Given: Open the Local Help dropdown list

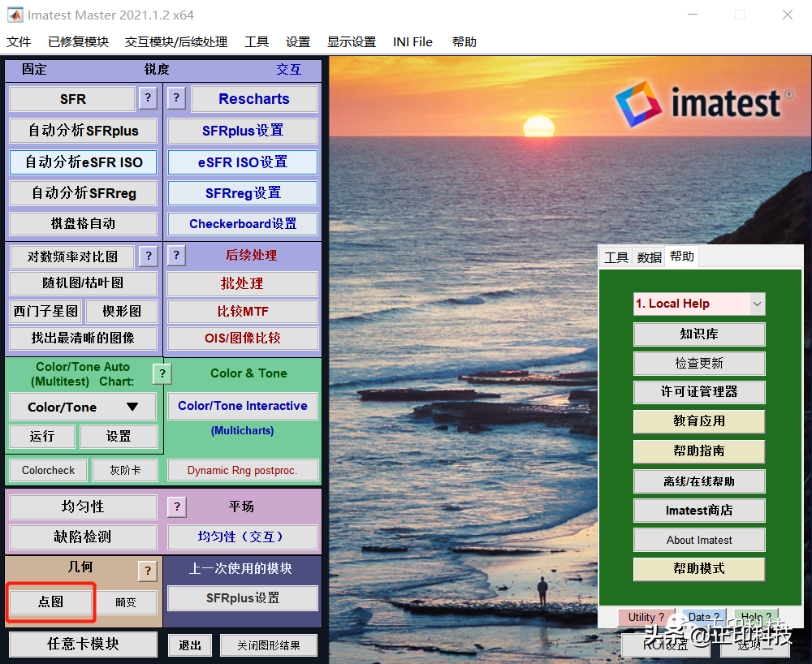Looking at the screenshot, I should coord(757,304).
